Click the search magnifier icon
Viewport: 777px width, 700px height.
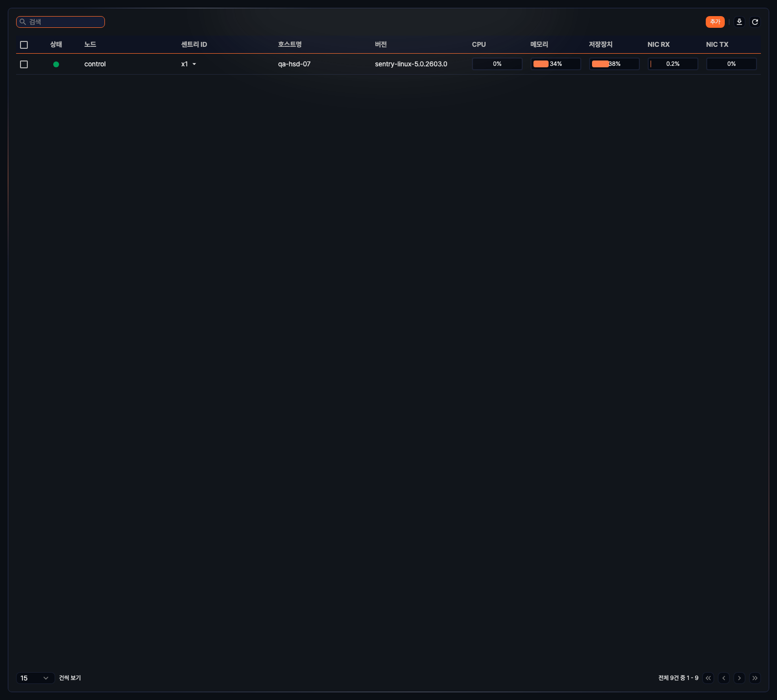(23, 22)
